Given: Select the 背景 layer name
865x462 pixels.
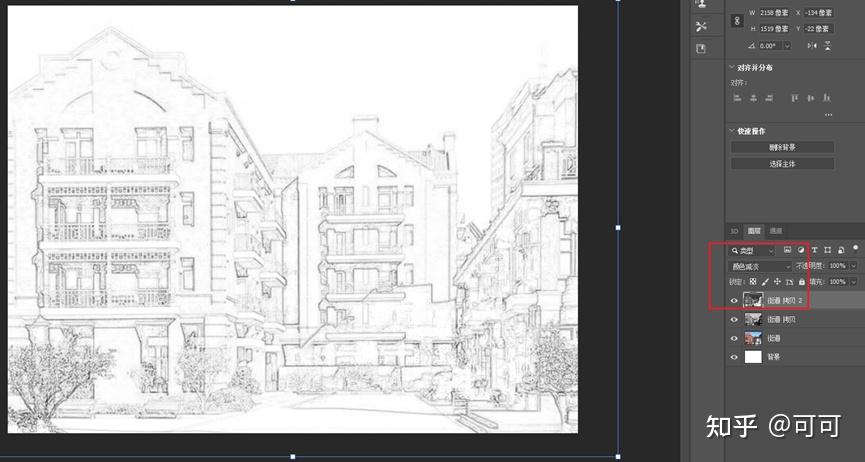Looking at the screenshot, I should (x=774, y=357).
